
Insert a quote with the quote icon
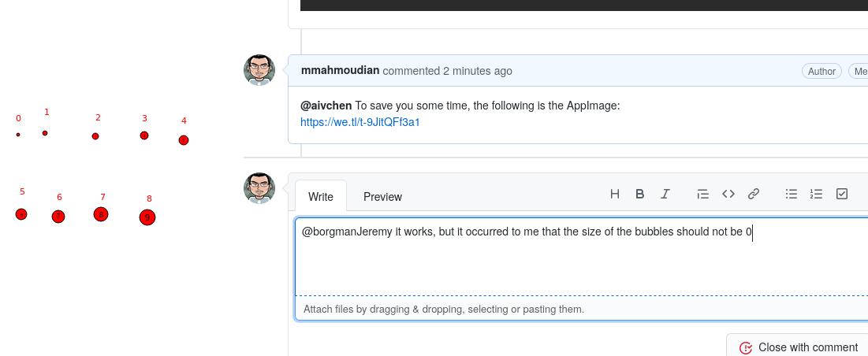click(703, 194)
